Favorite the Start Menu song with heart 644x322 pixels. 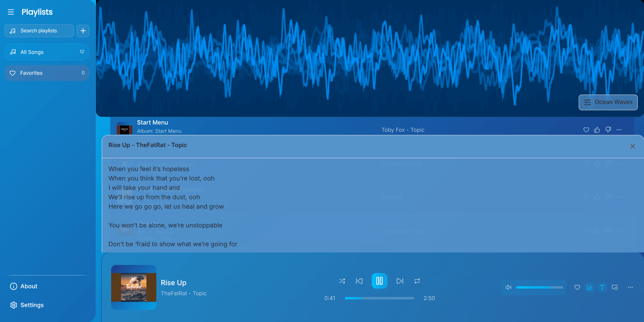586,130
